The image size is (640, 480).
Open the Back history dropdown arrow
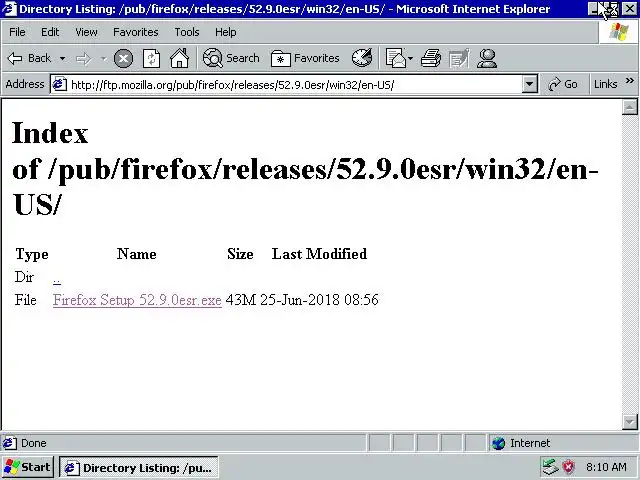(62, 58)
